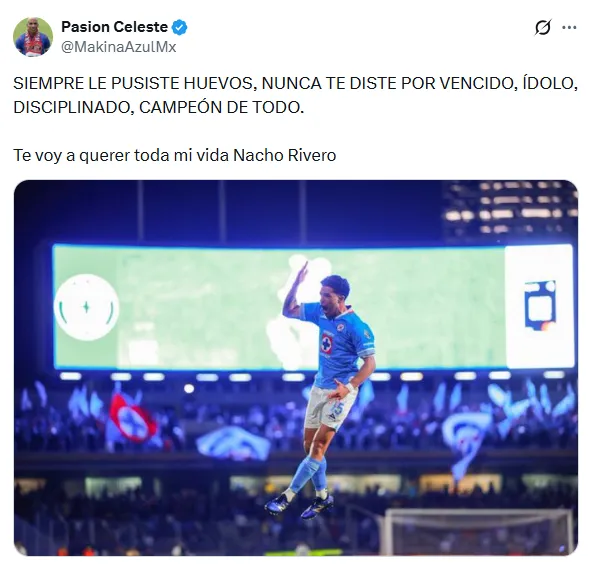The image size is (595, 569).
Task: Open the three-dot more options menu
Action: click(569, 27)
